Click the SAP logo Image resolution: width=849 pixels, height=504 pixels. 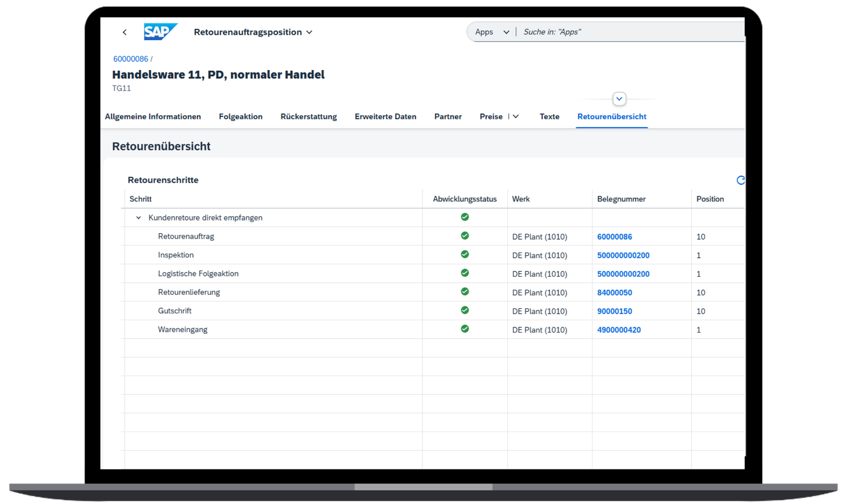coord(161,32)
